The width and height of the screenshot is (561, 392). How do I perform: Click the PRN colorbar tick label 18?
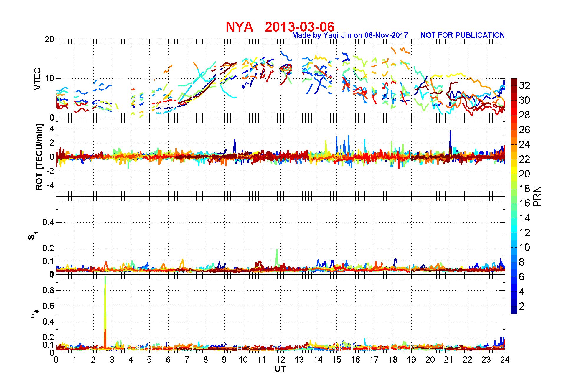coord(524,189)
